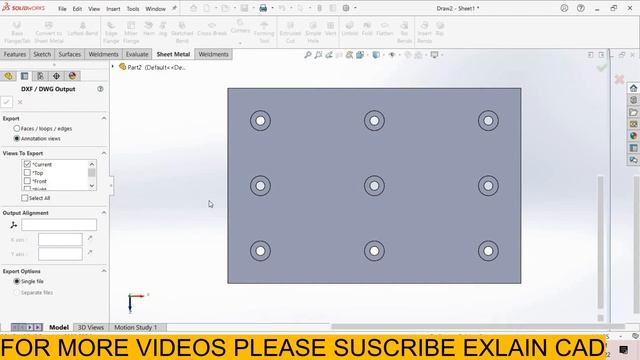Collapse the Views To Export section

coord(104,153)
